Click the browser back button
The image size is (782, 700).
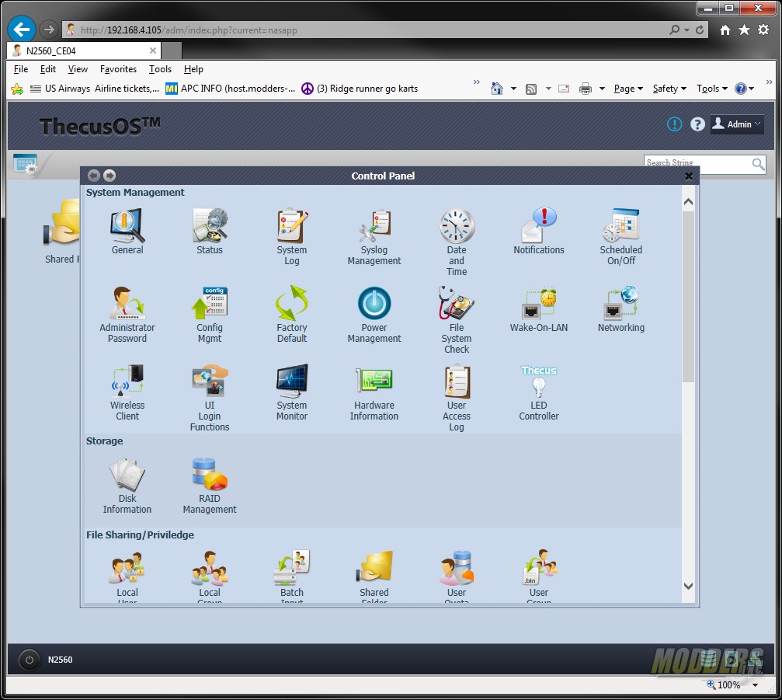click(x=22, y=30)
